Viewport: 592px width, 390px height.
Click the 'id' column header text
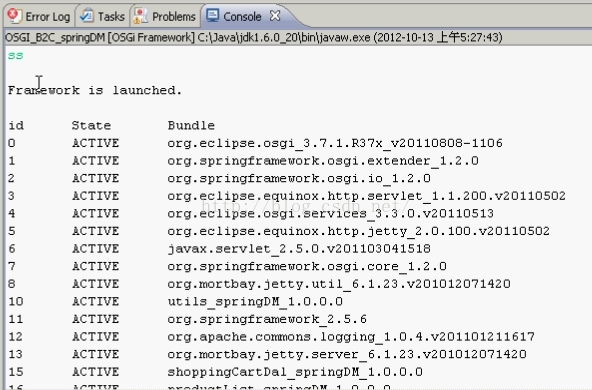click(16, 125)
